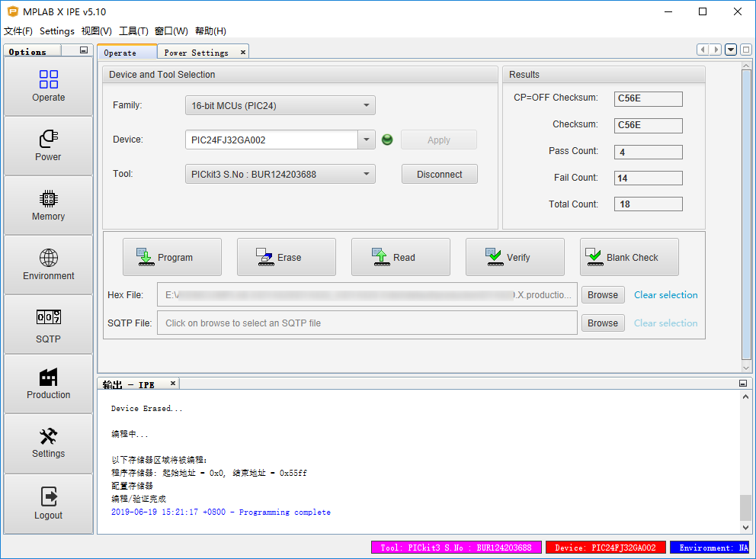756x559 pixels.
Task: Click the red Device status bar entry
Action: (606, 548)
